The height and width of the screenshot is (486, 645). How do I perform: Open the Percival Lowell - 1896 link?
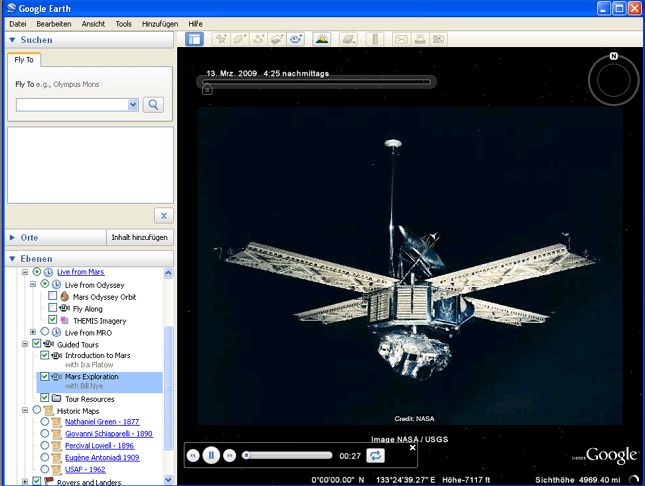100,446
